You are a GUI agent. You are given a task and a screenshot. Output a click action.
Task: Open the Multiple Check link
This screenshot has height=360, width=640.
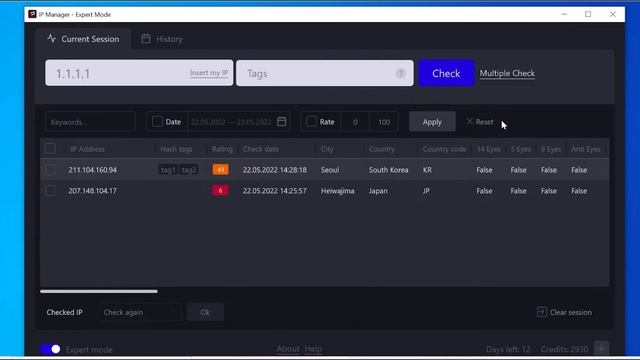point(507,73)
